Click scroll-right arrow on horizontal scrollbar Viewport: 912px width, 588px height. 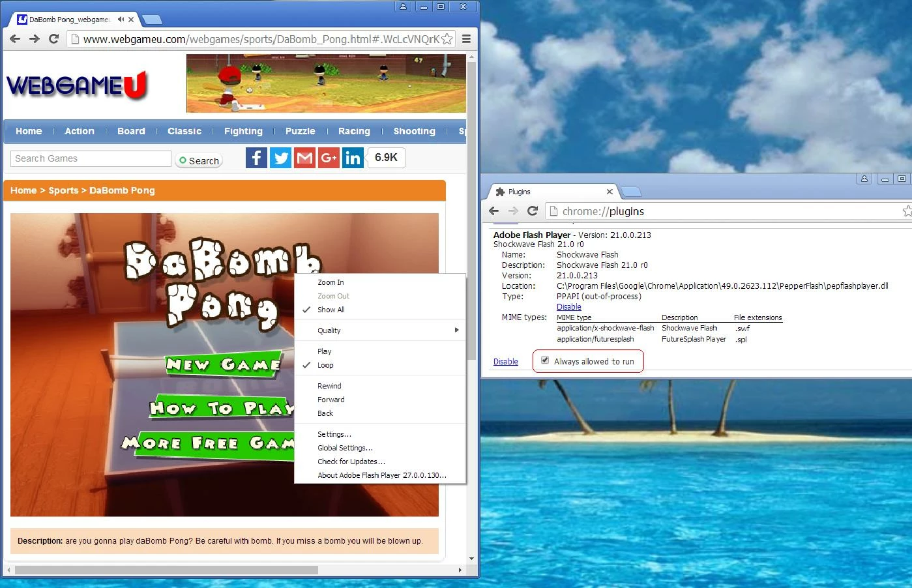pos(460,570)
